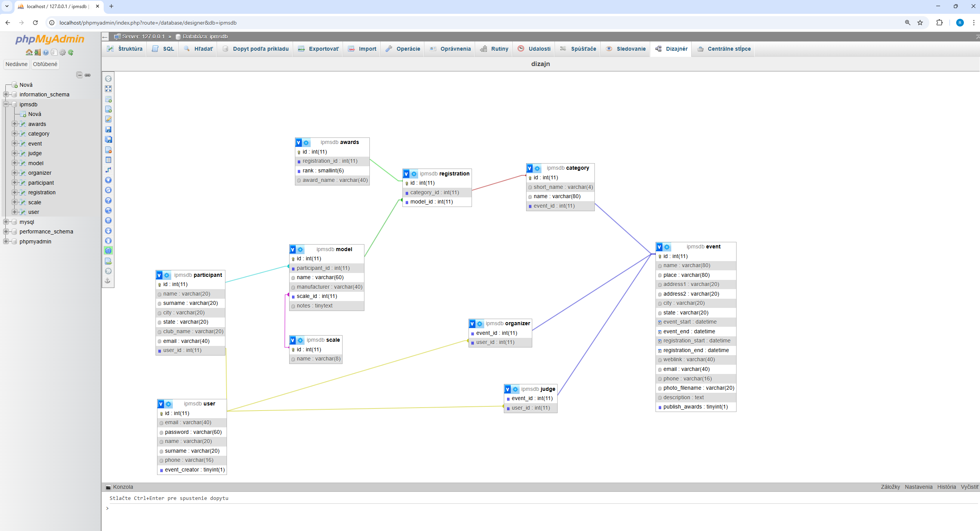The height and width of the screenshot is (531, 980).
Task: Toggle the V column visibility on participant table
Action: (159, 275)
